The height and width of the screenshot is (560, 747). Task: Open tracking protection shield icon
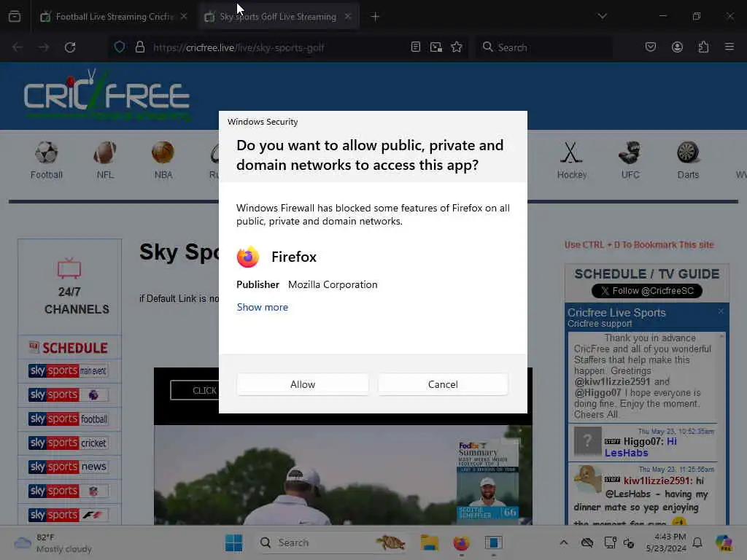tap(120, 47)
